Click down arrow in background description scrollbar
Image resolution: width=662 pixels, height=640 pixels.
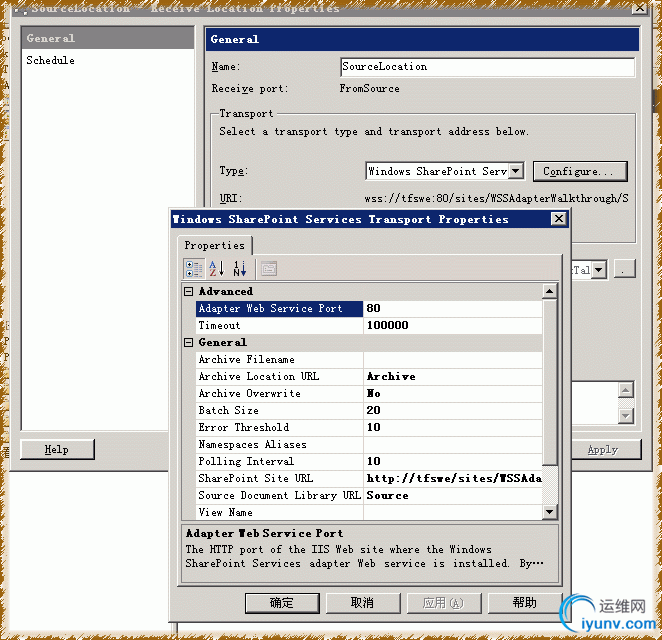point(626,416)
